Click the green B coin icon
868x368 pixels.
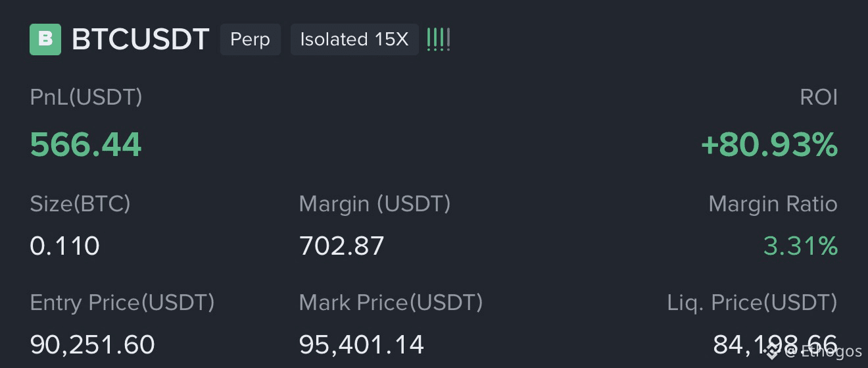click(x=45, y=39)
